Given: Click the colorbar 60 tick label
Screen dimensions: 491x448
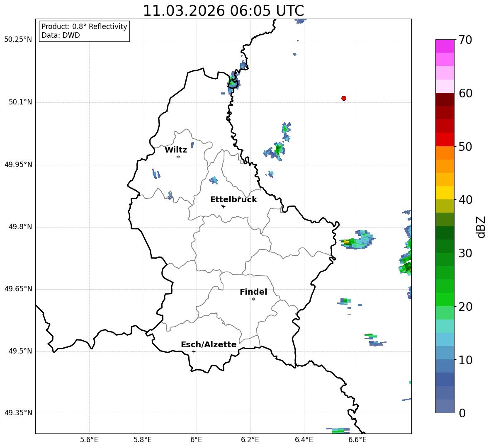Looking at the screenshot, I should tap(465, 93).
